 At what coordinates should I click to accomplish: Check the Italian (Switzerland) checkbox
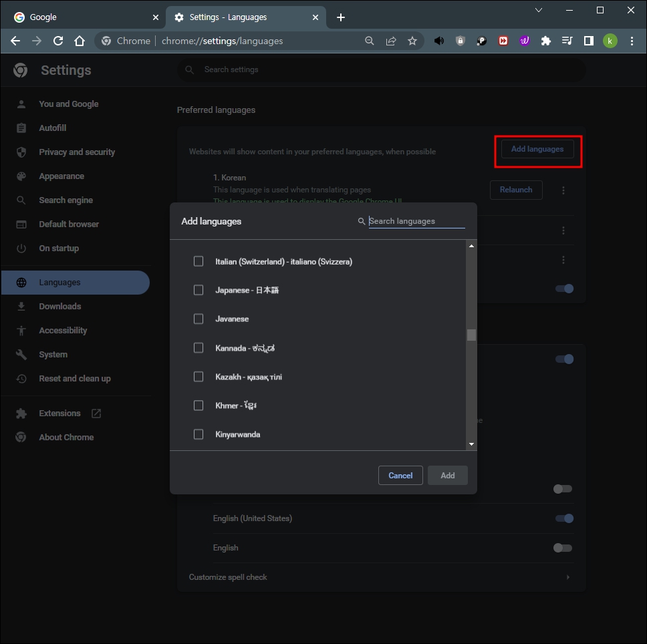[199, 261]
